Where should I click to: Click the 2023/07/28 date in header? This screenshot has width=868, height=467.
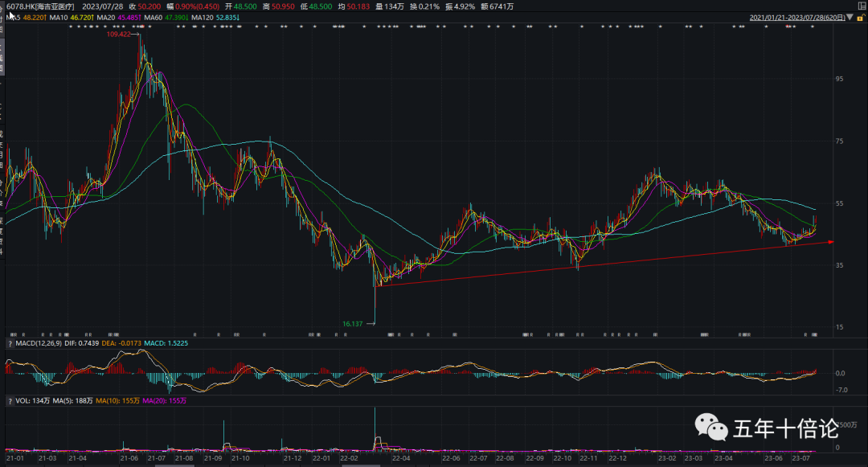click(102, 6)
